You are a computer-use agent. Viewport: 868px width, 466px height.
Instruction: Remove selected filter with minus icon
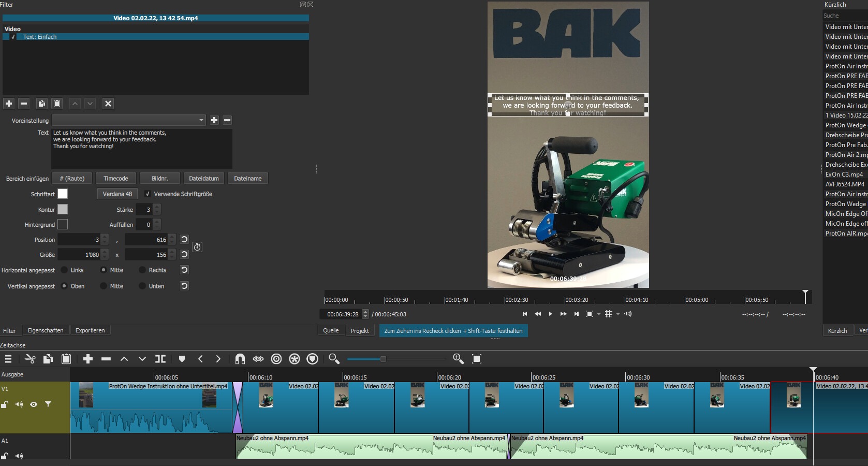click(x=24, y=104)
